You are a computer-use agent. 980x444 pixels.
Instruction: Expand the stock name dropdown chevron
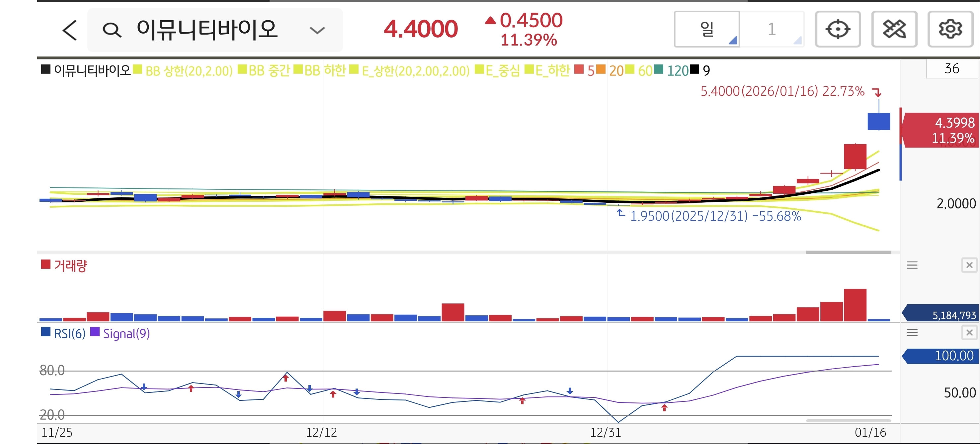point(317,30)
